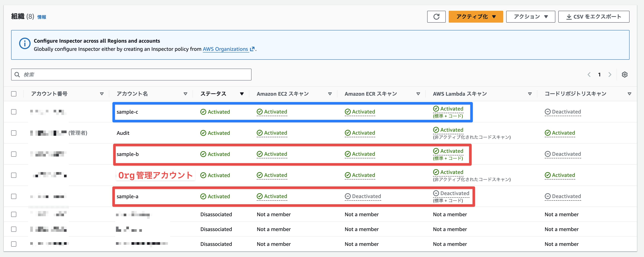Tick the Audit account row checkbox
Viewport: 644px width, 257px height.
tap(14, 133)
